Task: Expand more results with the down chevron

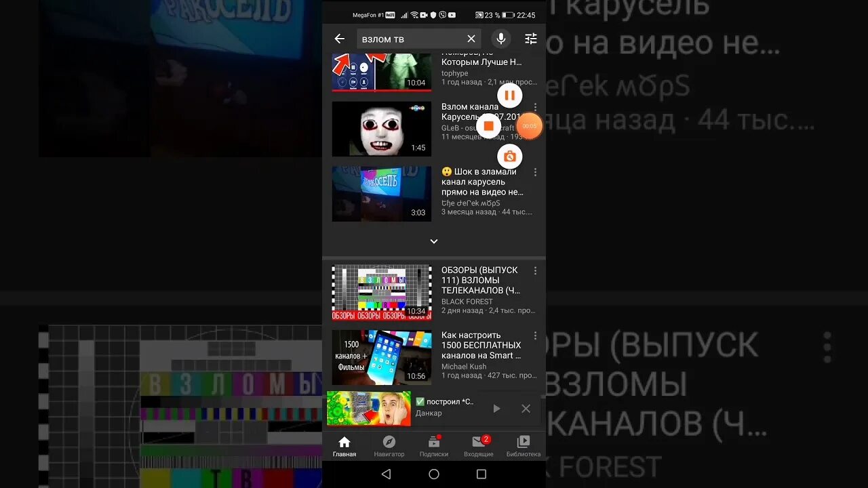Action: click(x=434, y=241)
